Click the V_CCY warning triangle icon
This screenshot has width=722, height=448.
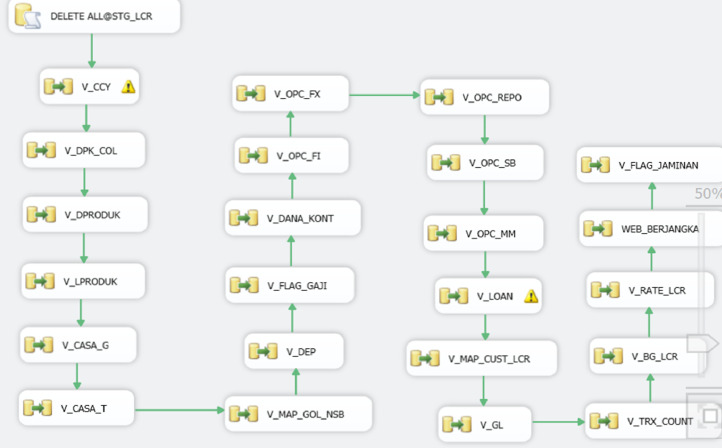click(x=128, y=87)
